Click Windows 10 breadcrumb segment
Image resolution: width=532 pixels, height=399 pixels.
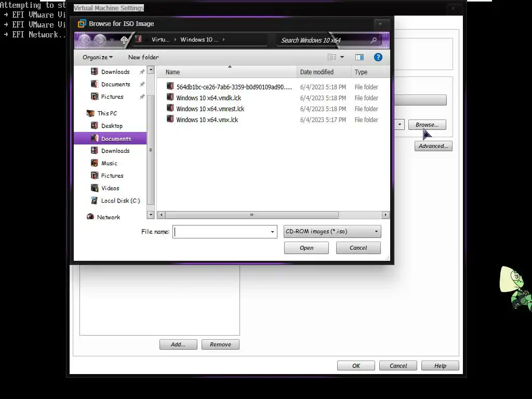(x=199, y=39)
